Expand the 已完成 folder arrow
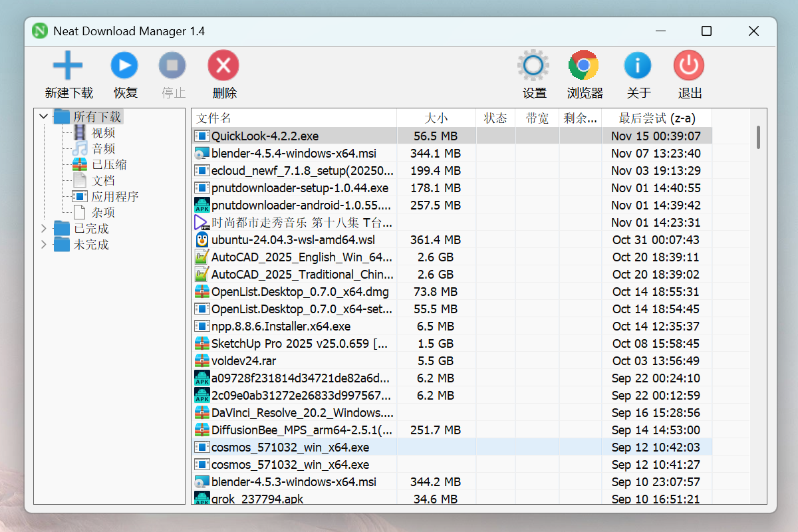 point(44,229)
